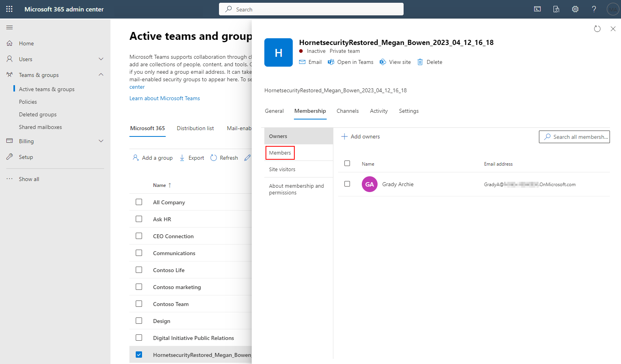Check the Contoso Life checkbox
Image resolution: width=621 pixels, height=364 pixels.
(139, 270)
